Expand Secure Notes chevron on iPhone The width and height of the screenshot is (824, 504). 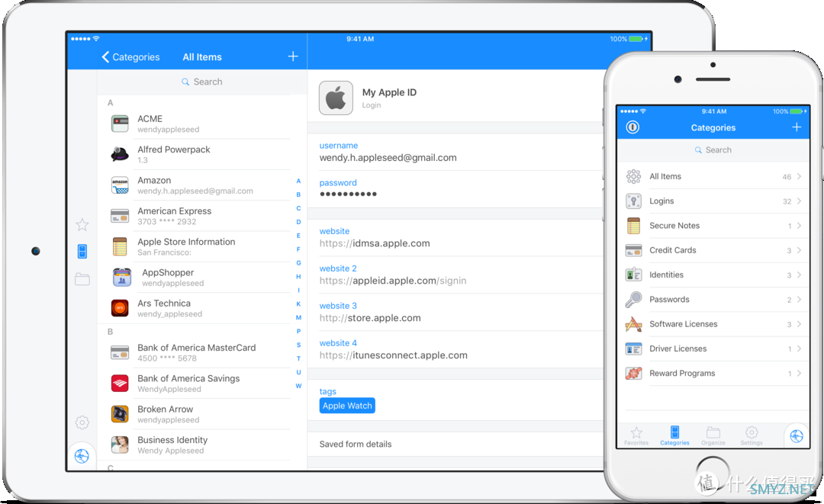tap(800, 226)
